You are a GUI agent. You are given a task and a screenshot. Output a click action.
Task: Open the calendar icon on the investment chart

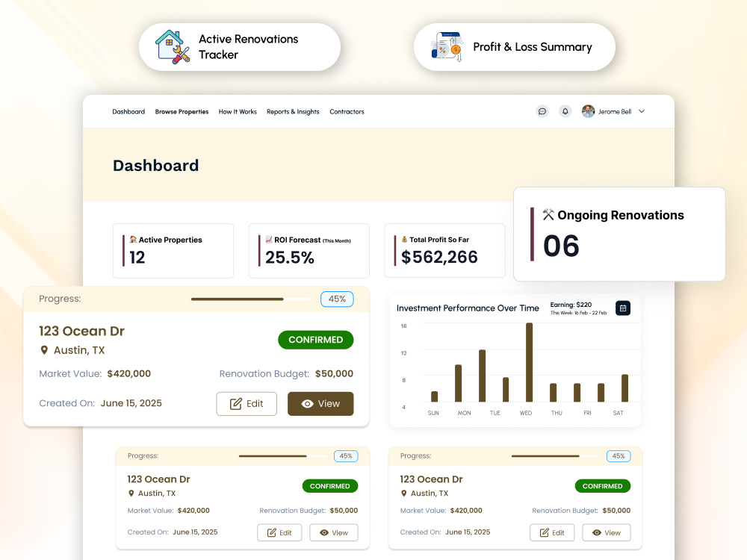coord(623,308)
